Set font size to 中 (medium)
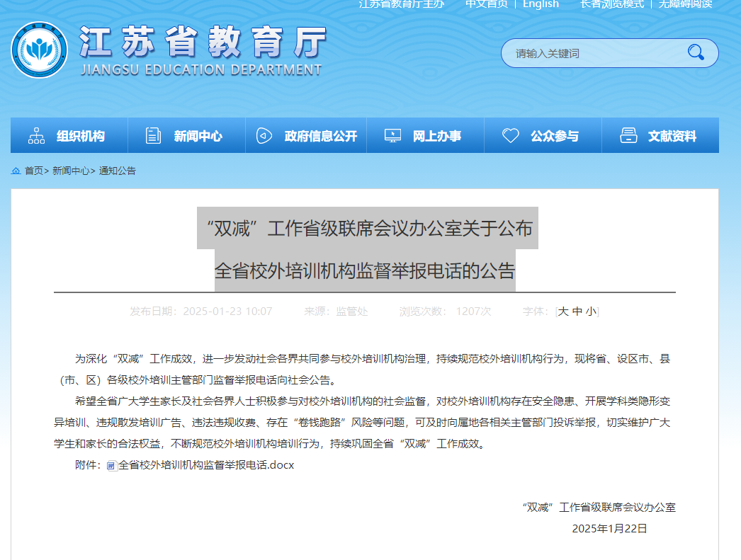This screenshot has height=560, width=741. (x=577, y=312)
